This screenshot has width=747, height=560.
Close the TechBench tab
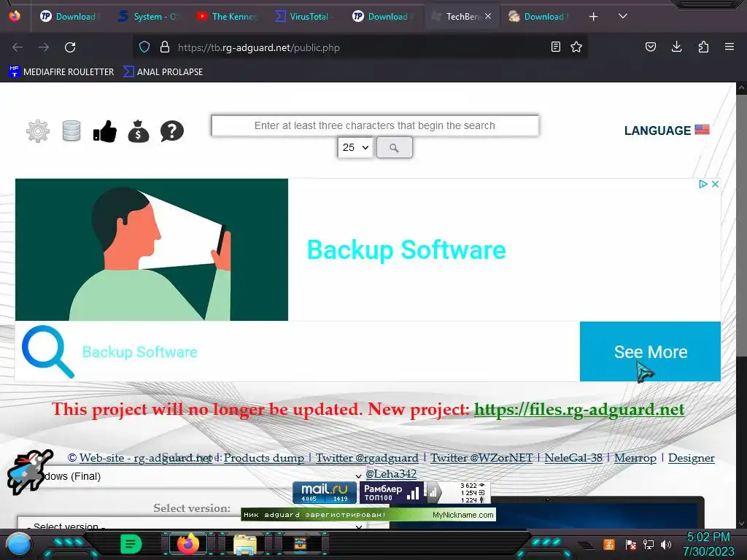(488, 16)
